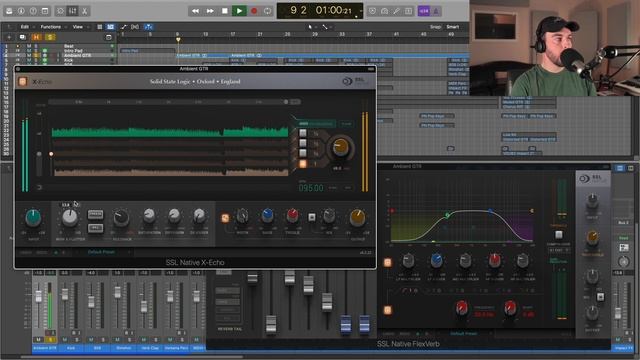Adjust the X-Echo Wow & Flutter knob

70,218
